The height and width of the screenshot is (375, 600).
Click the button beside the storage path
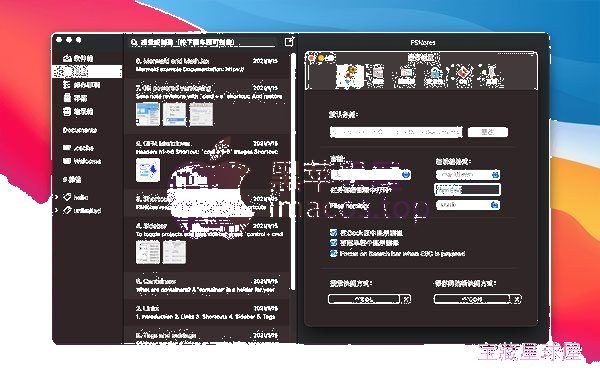488,132
